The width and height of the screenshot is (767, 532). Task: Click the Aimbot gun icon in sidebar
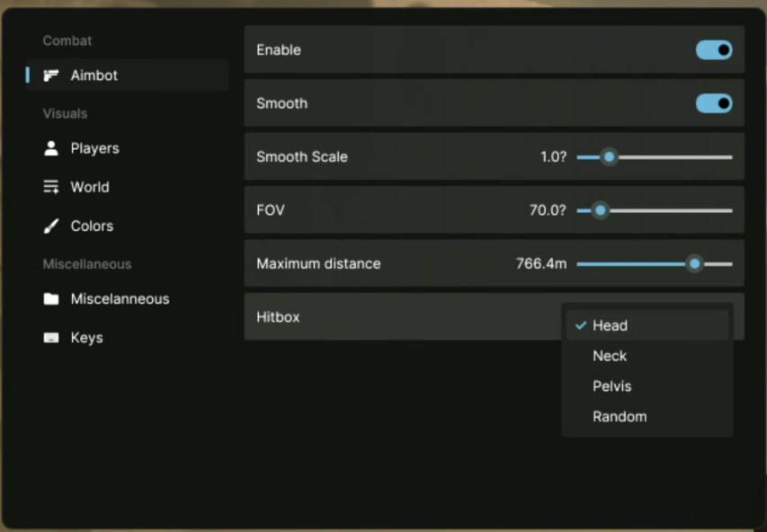[51, 75]
